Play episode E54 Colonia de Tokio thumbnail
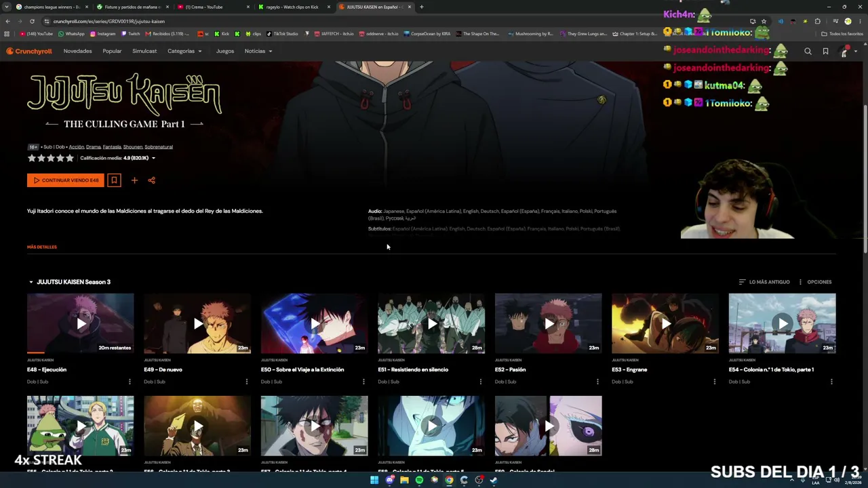This screenshot has width=868, height=488. pyautogui.click(x=783, y=323)
